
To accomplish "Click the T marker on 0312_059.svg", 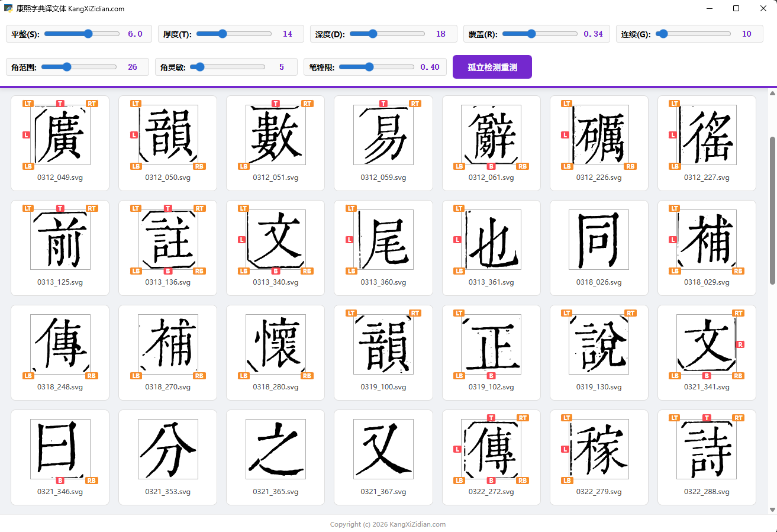I will tap(383, 104).
